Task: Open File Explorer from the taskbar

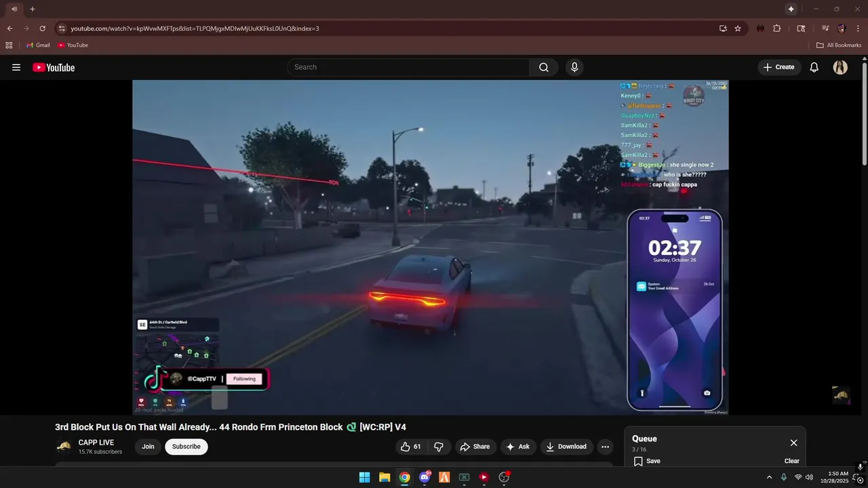Action: click(384, 477)
